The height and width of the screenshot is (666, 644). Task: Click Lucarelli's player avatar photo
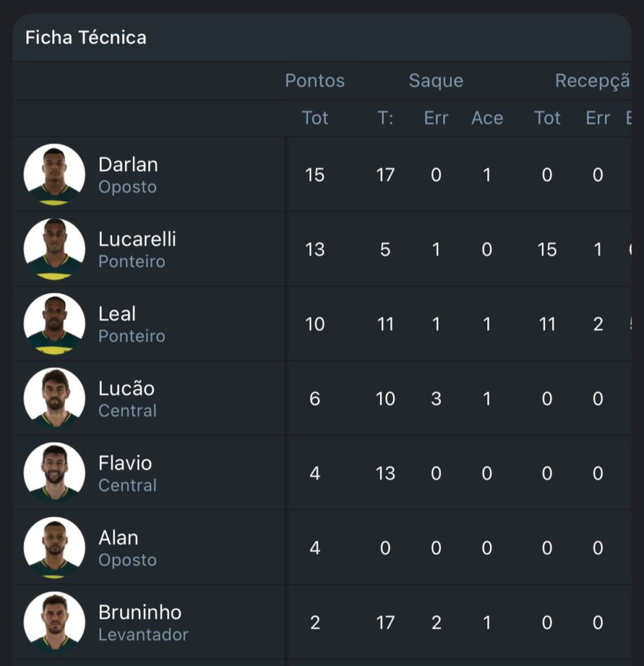coord(55,249)
